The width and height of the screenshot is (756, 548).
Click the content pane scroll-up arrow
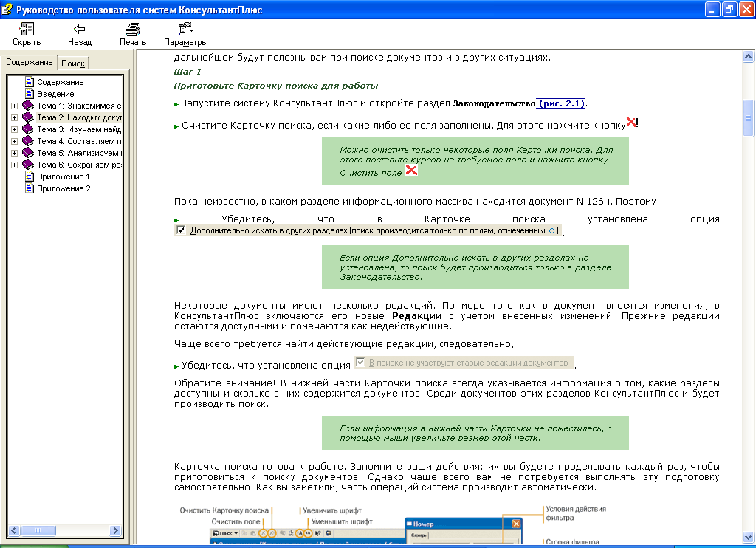point(749,57)
